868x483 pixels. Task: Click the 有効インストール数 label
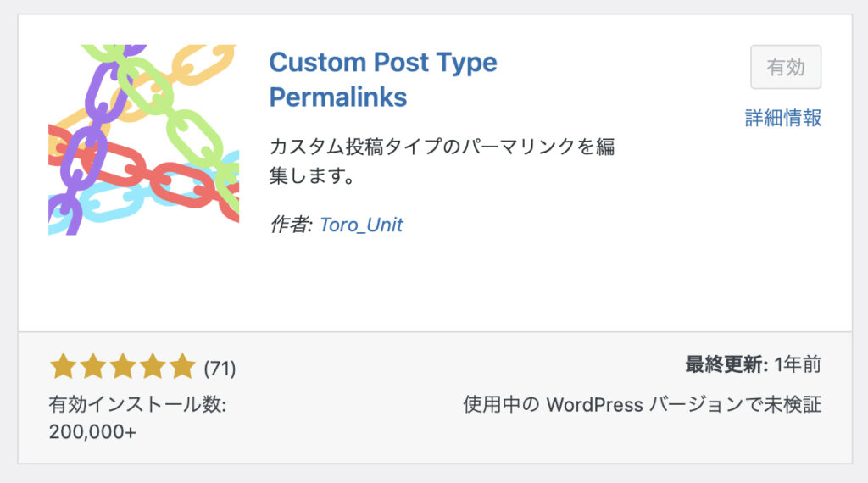[x=137, y=404]
